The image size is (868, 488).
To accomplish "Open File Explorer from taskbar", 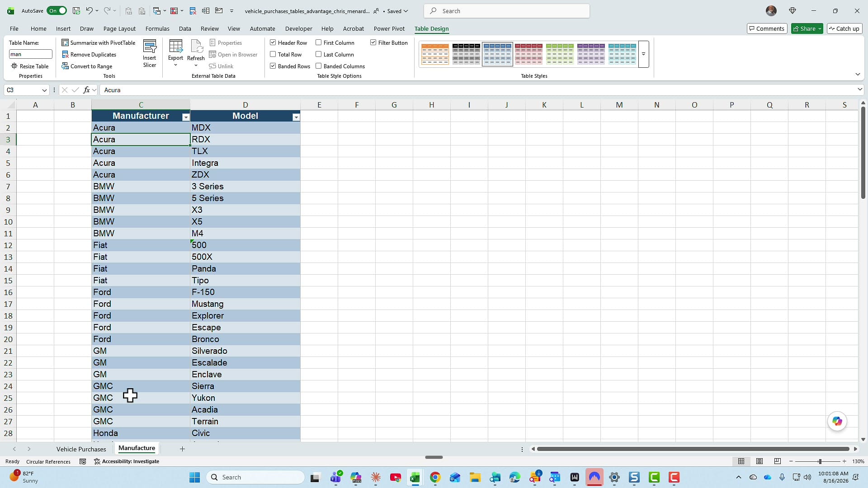I will 475,477.
